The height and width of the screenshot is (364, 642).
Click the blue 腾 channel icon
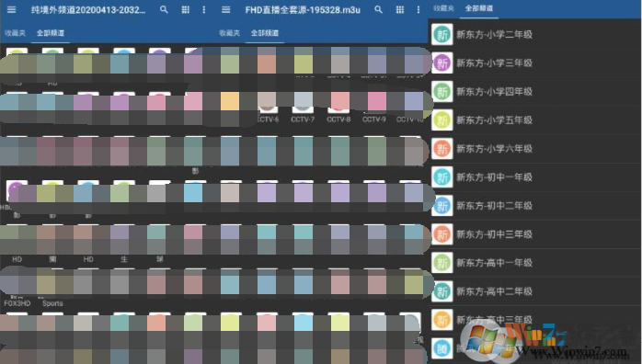(x=442, y=348)
